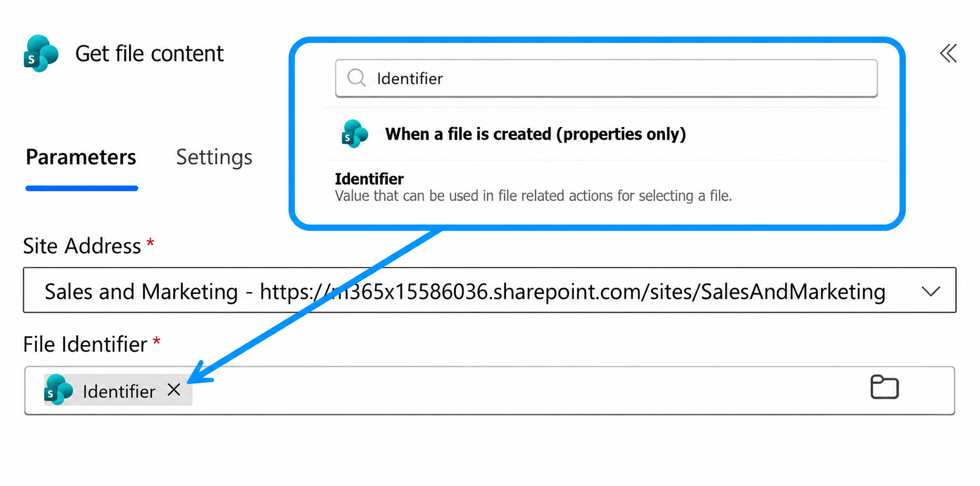Click the SharePoint icon beside Get file content
The width and height of the screenshot is (980, 486).
[41, 53]
